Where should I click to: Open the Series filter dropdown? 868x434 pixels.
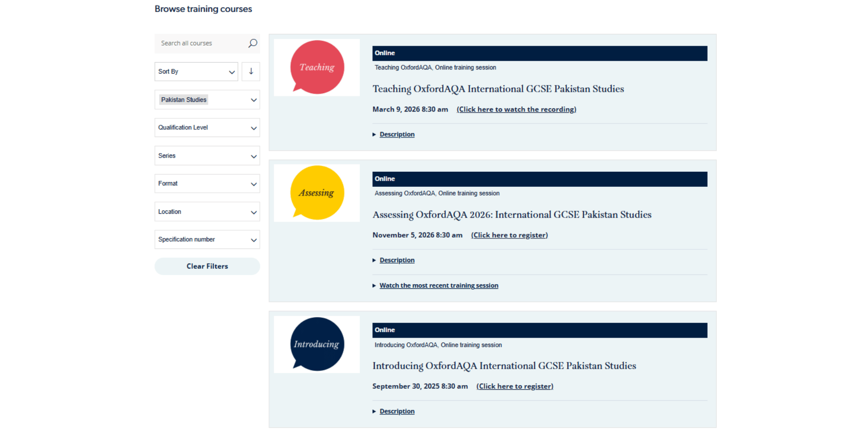[207, 156]
